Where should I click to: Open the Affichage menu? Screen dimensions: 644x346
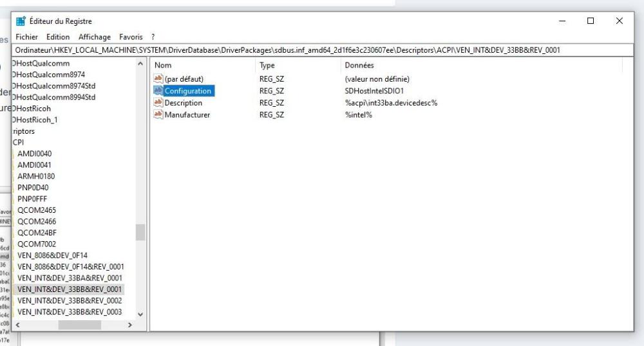(95, 37)
